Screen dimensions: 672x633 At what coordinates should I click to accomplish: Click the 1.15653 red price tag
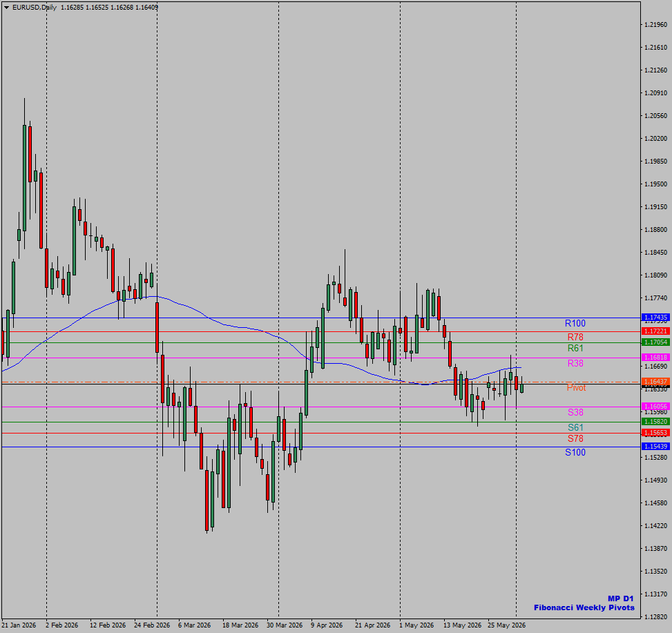(655, 433)
